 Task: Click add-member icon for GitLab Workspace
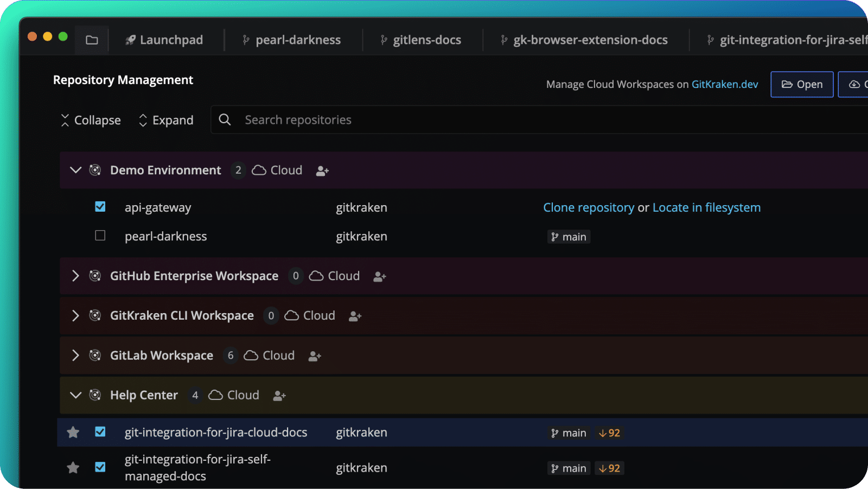(x=315, y=357)
